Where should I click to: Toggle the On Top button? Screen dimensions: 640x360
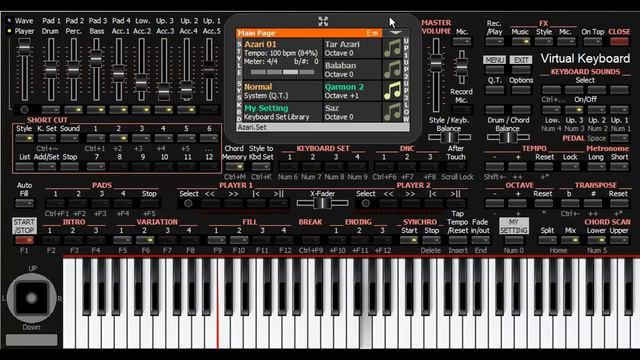coord(592,41)
